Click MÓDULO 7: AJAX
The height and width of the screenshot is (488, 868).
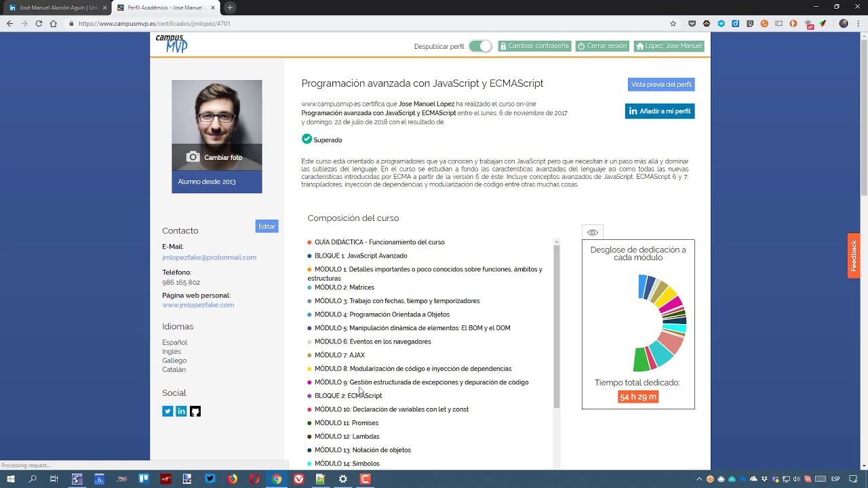tap(340, 355)
